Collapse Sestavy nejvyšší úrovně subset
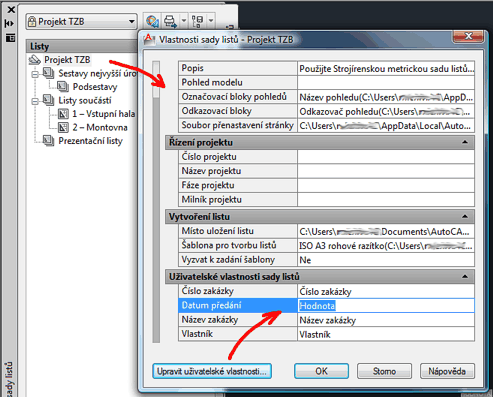The height and width of the screenshot is (397, 493). pyautogui.click(x=35, y=74)
